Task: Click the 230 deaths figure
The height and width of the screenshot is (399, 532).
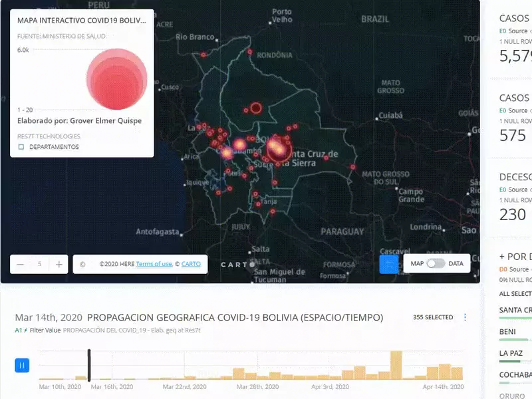Action: tap(513, 214)
